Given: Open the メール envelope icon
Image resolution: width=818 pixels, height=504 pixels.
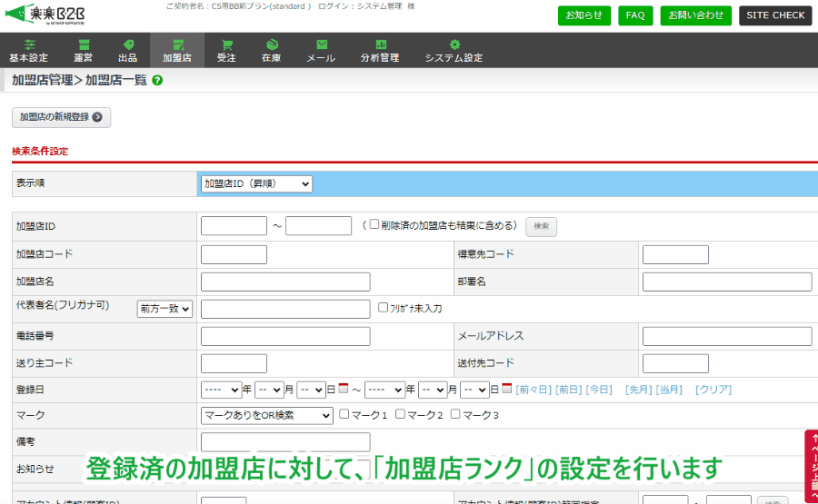Looking at the screenshot, I should 321,44.
